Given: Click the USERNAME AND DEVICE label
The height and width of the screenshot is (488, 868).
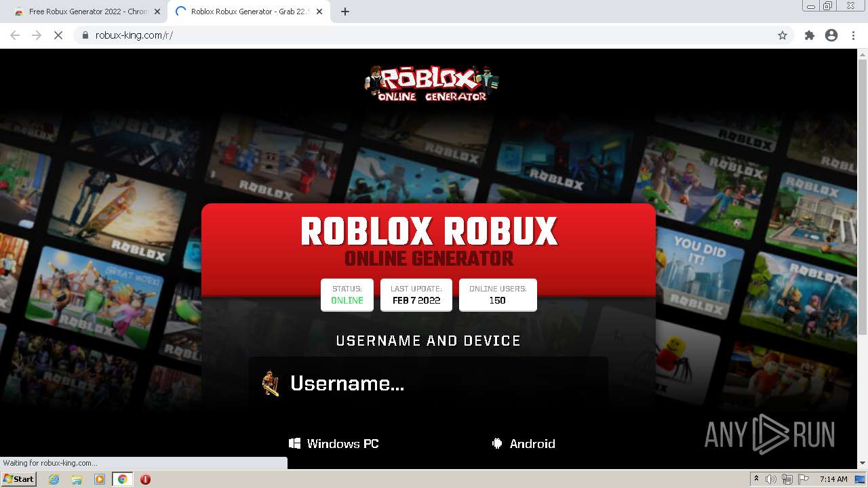Looking at the screenshot, I should pos(429,341).
